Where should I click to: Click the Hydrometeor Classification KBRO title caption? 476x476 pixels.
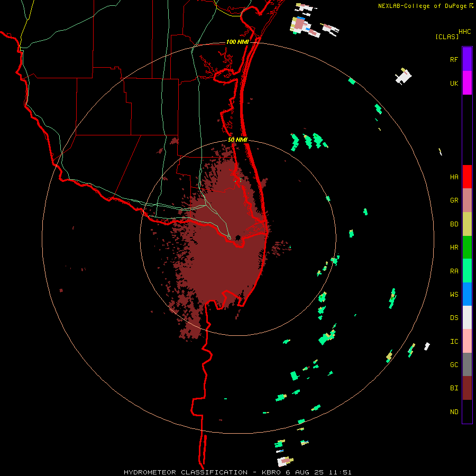coord(237,472)
